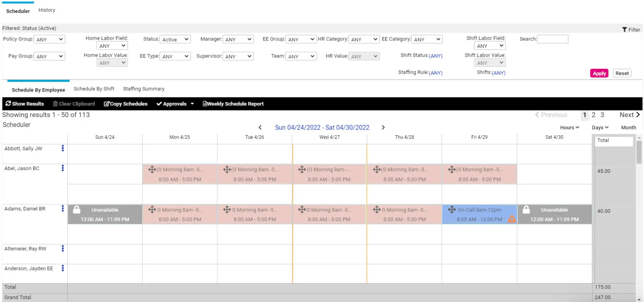The height and width of the screenshot is (302, 644).
Task: Click the pink Apply button
Action: point(599,73)
